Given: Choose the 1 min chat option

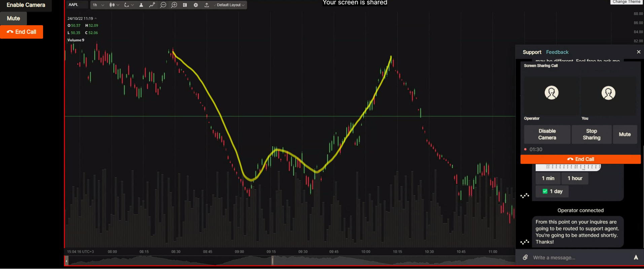Looking at the screenshot, I should (548, 179).
